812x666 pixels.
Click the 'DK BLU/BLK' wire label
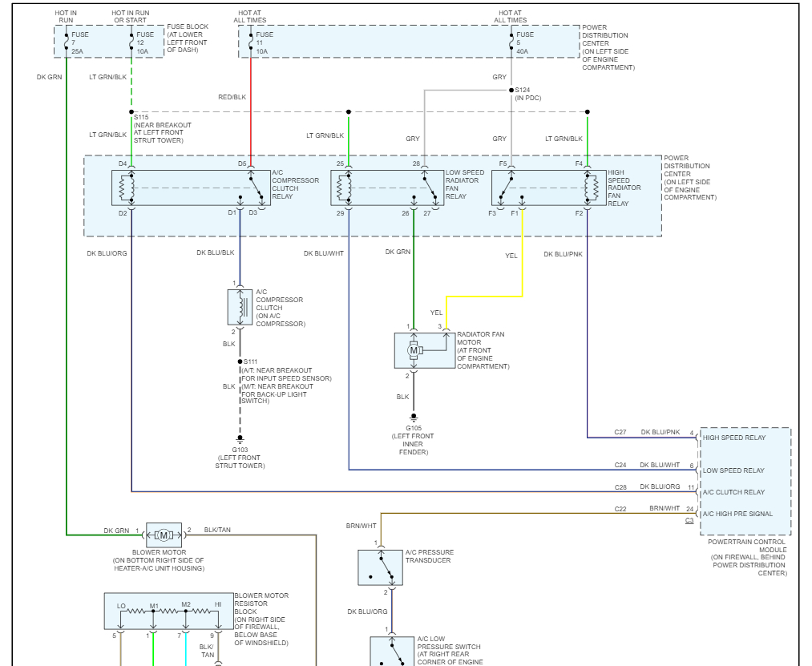coord(216,252)
